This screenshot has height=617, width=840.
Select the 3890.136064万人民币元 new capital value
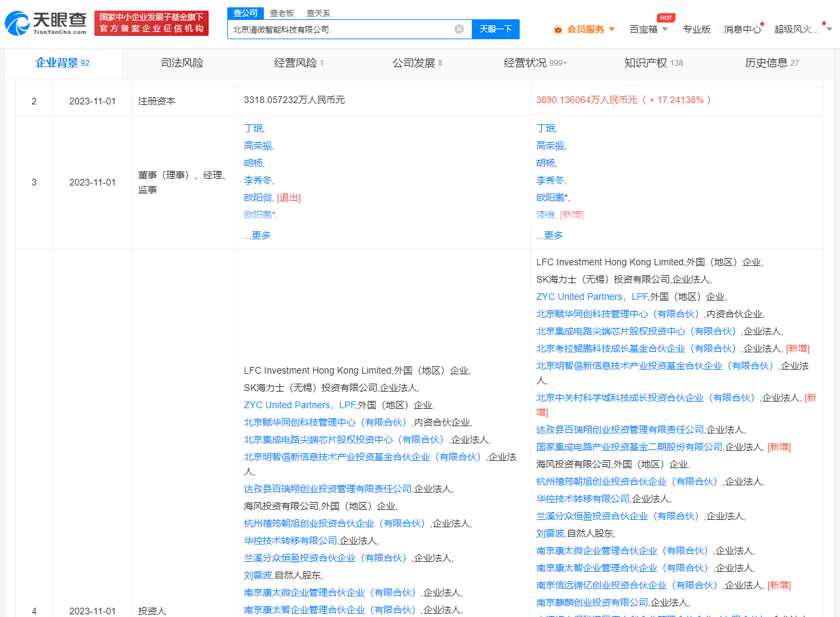point(586,100)
